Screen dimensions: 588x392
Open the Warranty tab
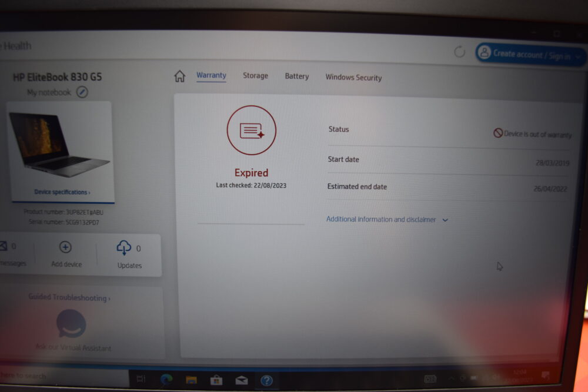coord(211,75)
